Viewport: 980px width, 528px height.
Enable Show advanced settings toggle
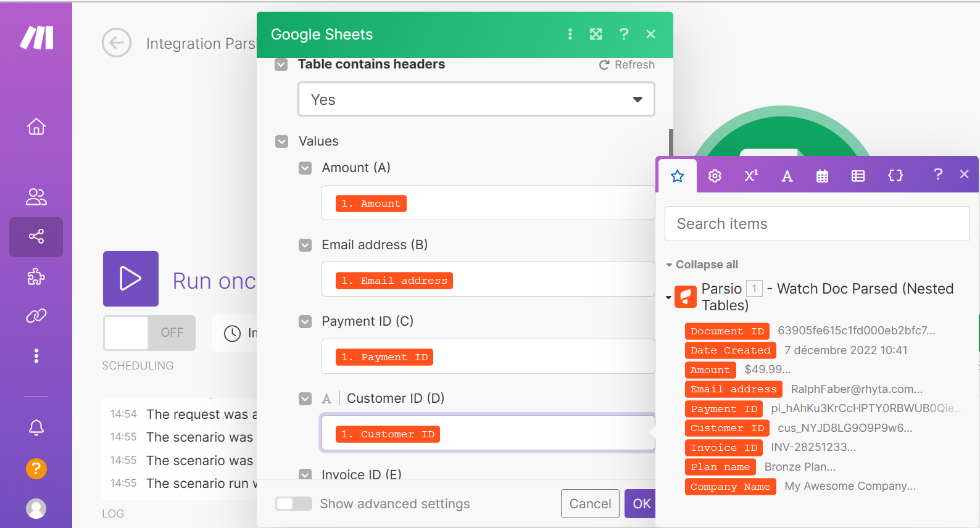(294, 504)
